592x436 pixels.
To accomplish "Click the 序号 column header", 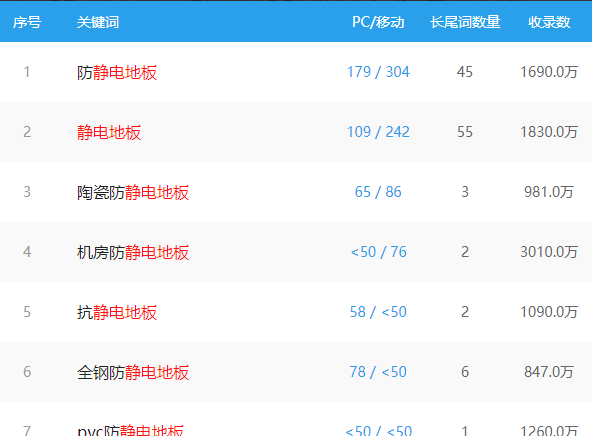I will point(27,22).
